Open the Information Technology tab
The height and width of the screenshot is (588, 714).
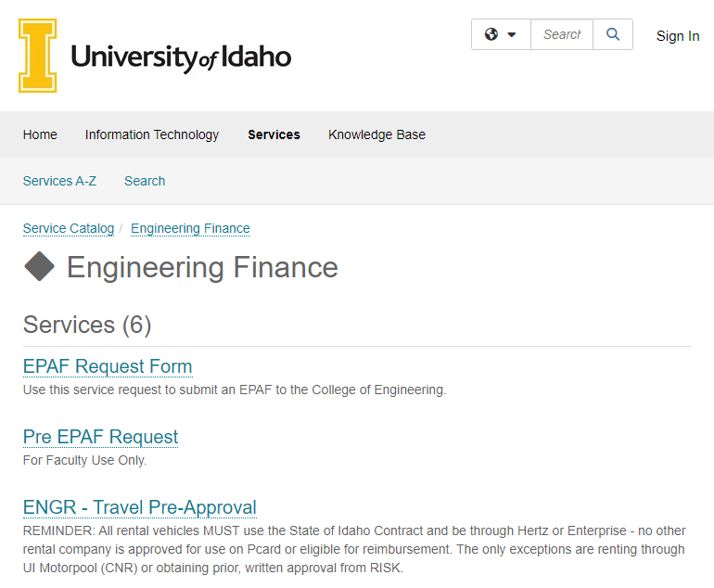click(152, 134)
